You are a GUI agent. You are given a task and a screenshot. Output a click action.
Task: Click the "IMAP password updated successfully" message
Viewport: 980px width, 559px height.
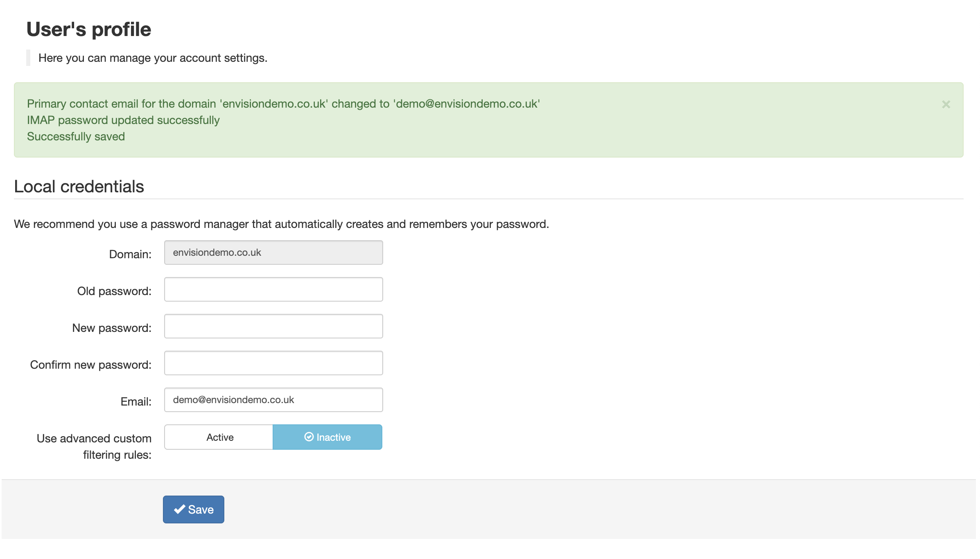(x=123, y=120)
